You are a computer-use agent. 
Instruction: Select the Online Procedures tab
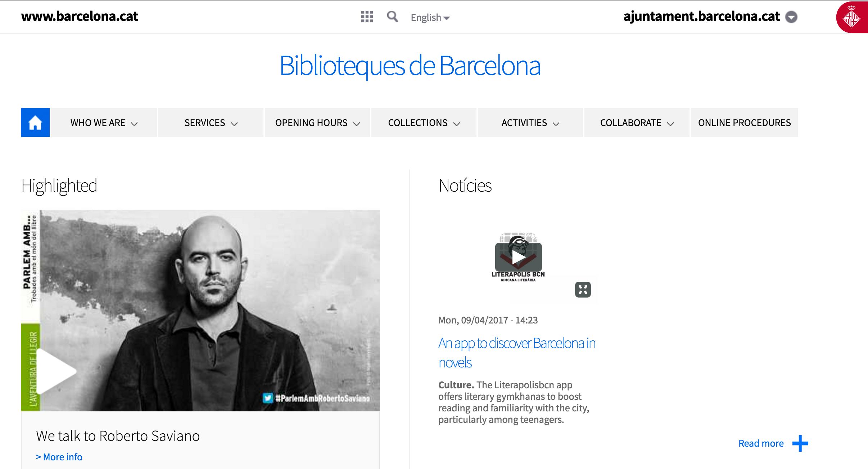[745, 122]
